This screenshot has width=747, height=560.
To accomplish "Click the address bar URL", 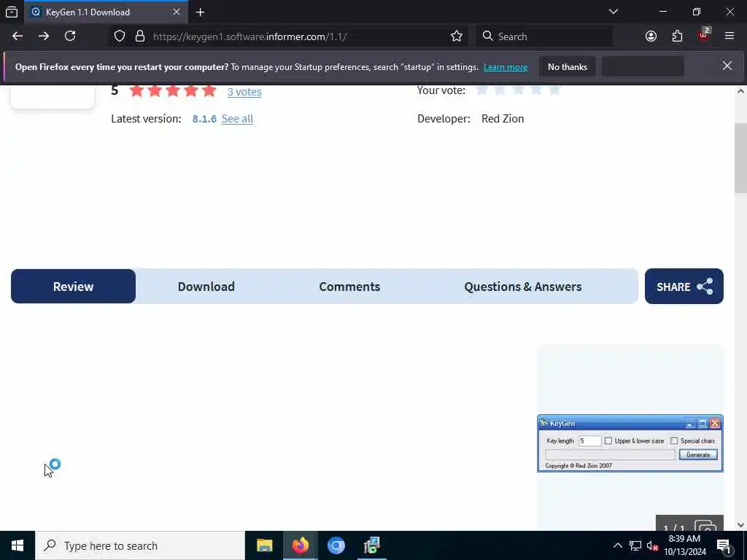I will [x=249, y=36].
